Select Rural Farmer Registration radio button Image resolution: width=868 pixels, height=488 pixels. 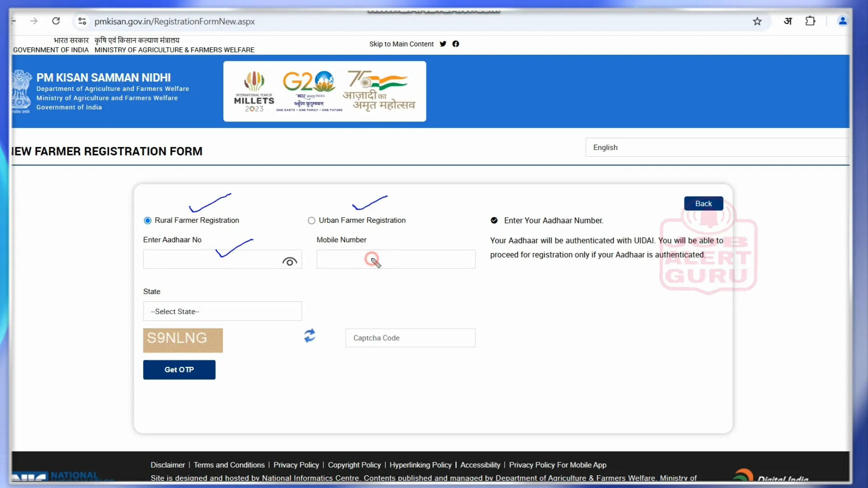(x=147, y=221)
